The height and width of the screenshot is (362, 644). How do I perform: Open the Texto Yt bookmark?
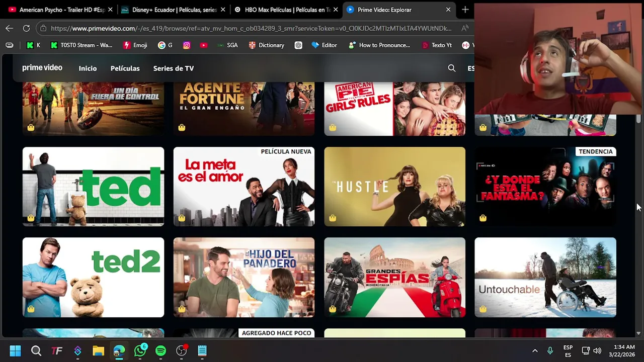[437, 45]
